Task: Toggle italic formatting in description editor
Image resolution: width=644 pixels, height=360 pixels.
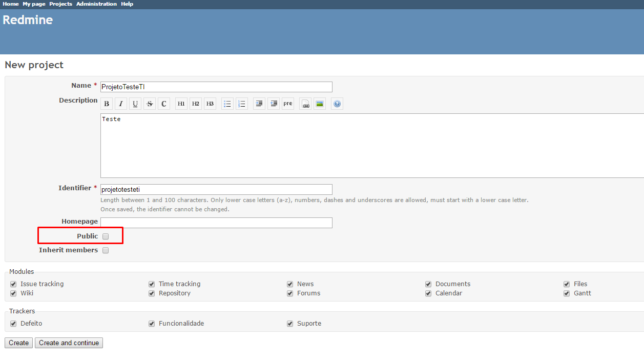Action: pyautogui.click(x=121, y=104)
